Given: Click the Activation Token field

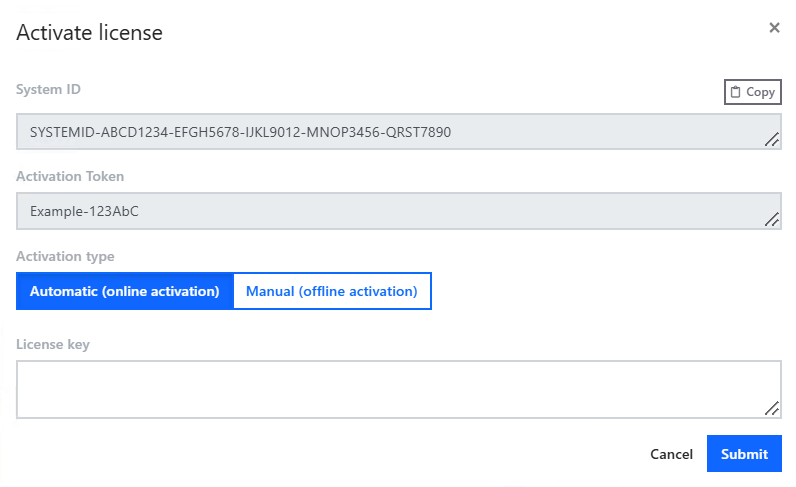Looking at the screenshot, I should click(x=399, y=211).
